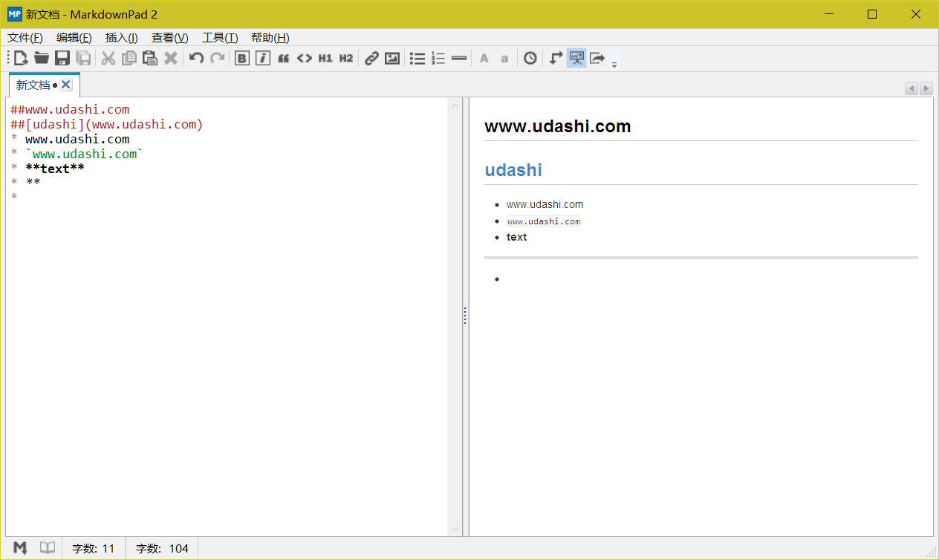Screen dimensions: 939x560
Task: Save the document with the floppy disk icon
Action: click(x=62, y=58)
